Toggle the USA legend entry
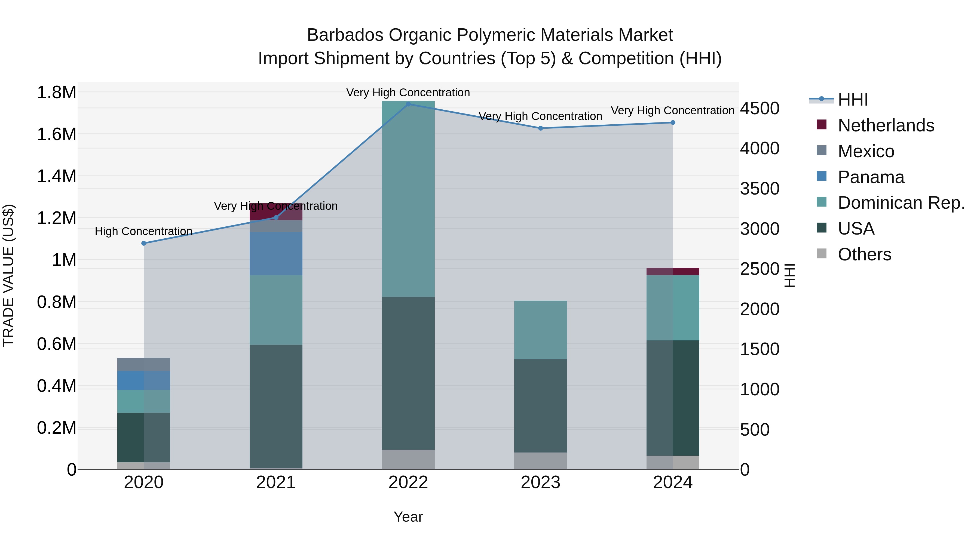 click(x=845, y=229)
